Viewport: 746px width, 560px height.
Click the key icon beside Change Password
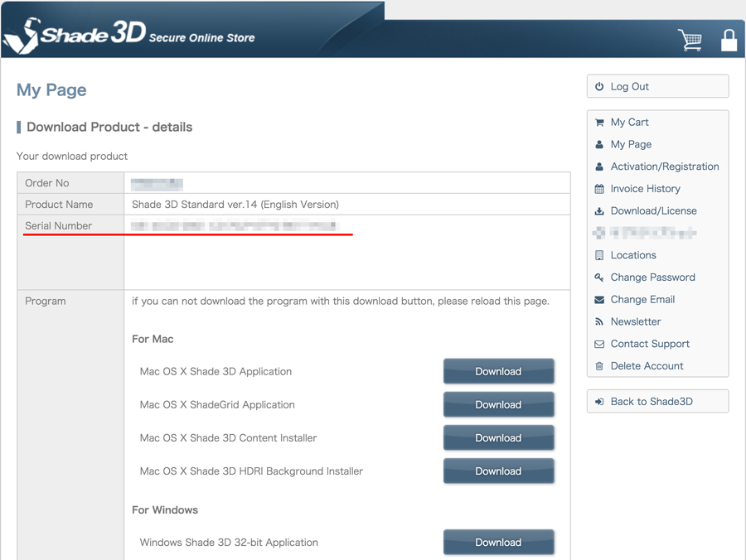599,278
